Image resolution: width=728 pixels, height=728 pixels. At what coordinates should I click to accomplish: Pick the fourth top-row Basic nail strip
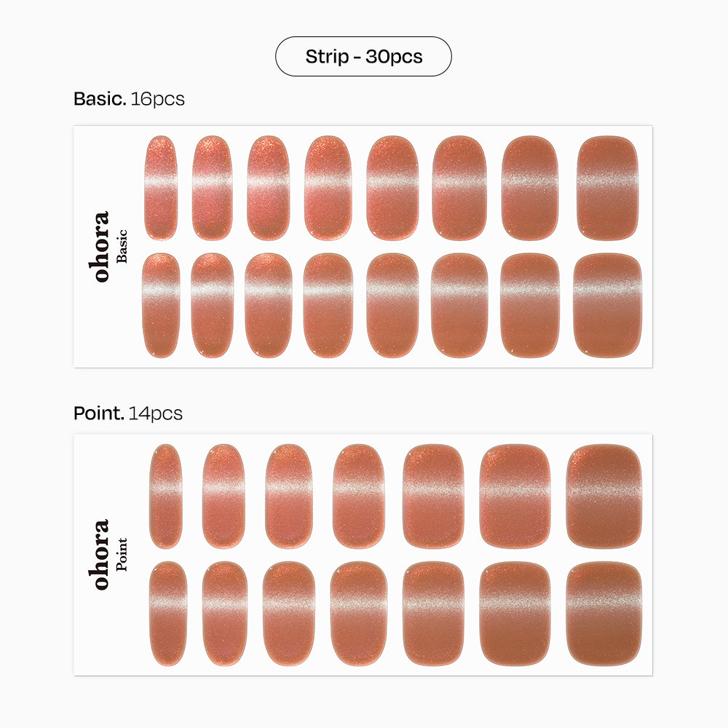click(x=328, y=188)
